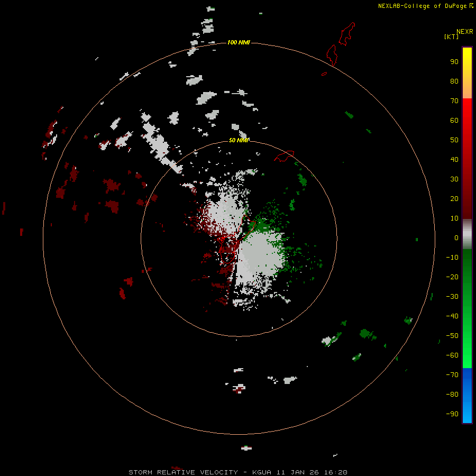Click the KGUA station identifier in the caption

tap(262, 472)
